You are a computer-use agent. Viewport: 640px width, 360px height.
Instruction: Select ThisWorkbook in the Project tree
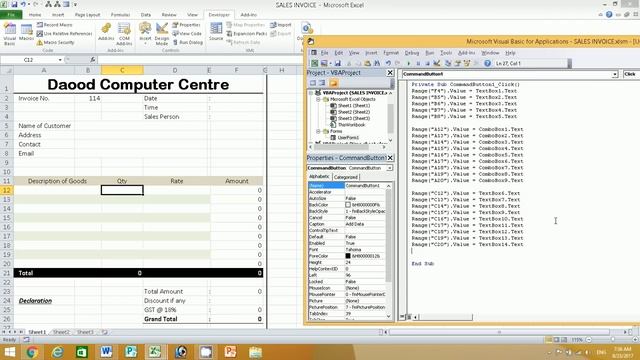click(348, 125)
